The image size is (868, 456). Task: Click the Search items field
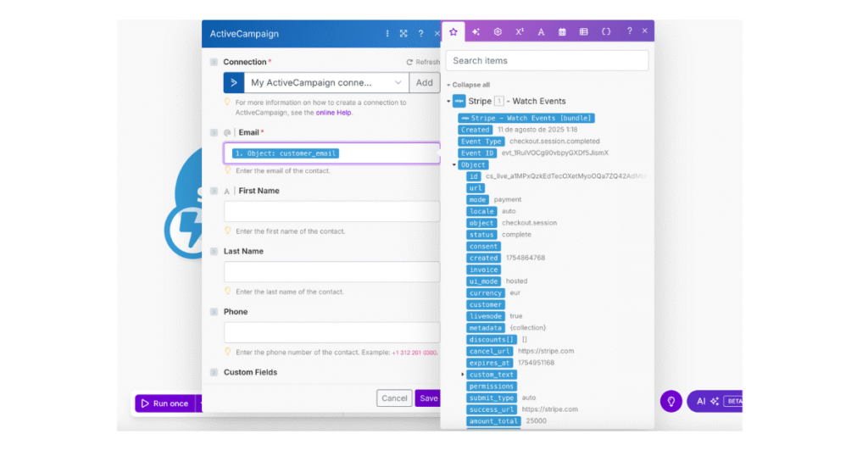coord(547,60)
